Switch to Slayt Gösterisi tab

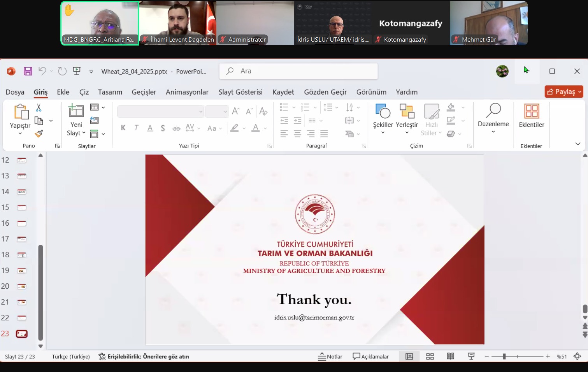coord(240,92)
